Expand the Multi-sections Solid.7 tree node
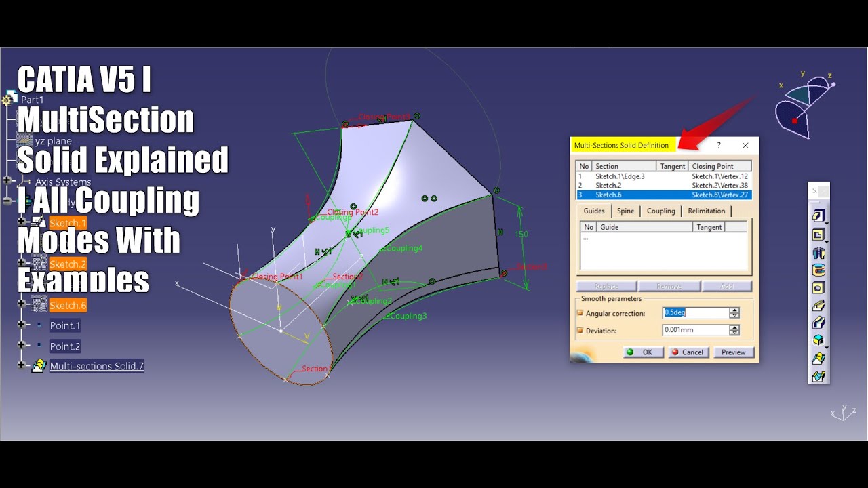868x488 pixels. (22, 365)
